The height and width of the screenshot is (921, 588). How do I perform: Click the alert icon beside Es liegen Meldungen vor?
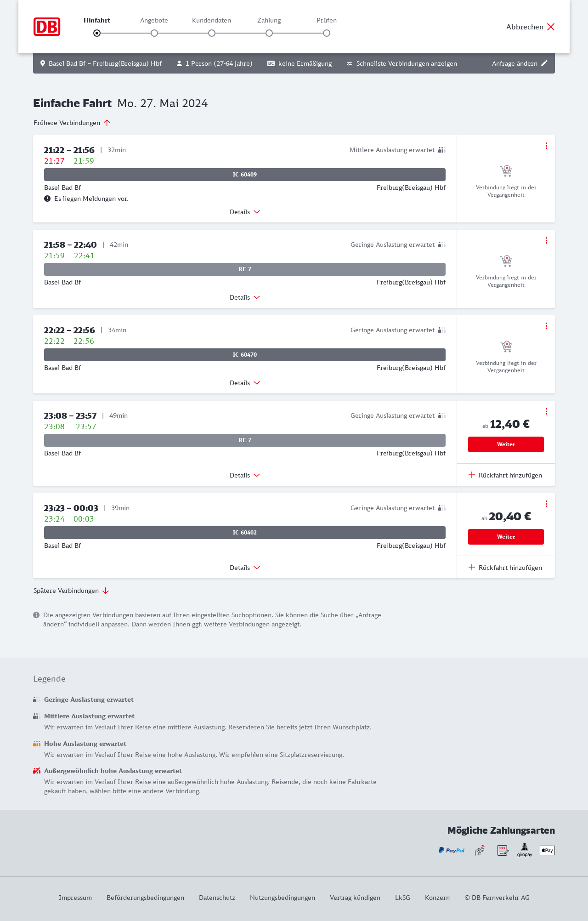click(47, 199)
